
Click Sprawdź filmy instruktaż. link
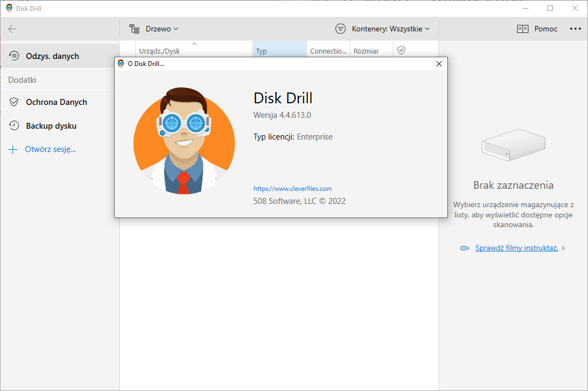517,248
